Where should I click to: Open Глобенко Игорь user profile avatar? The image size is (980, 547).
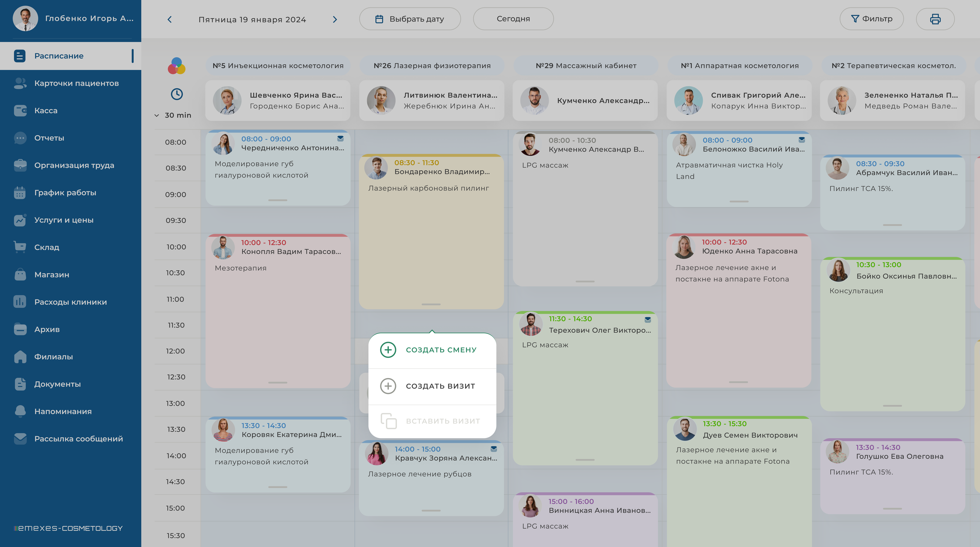point(25,18)
